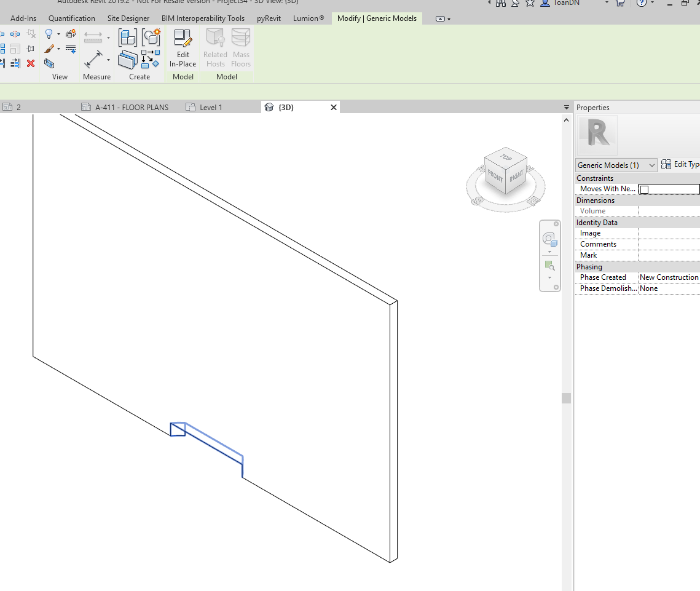Switch to the pyRevit ribbon tab
Image resolution: width=700 pixels, height=591 pixels.
click(x=269, y=18)
